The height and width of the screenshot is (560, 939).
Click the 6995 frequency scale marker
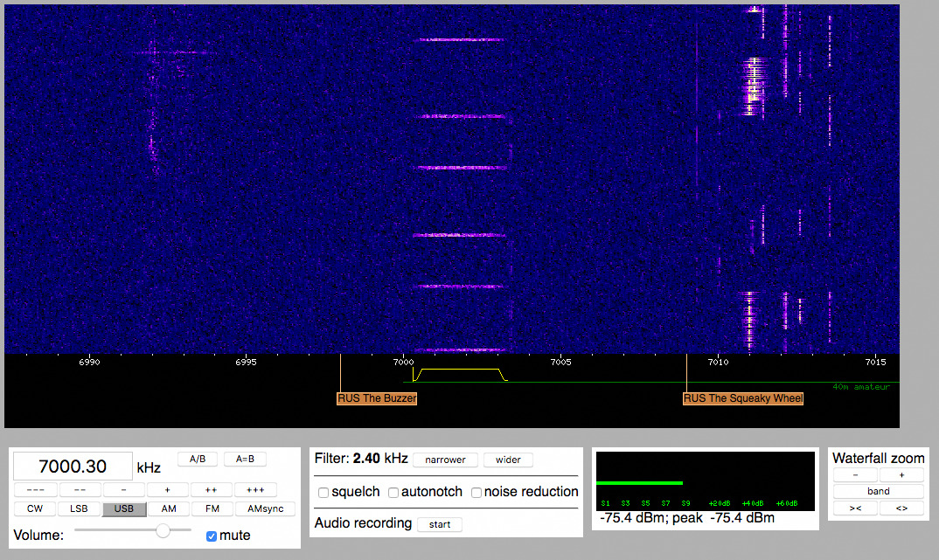(x=246, y=362)
